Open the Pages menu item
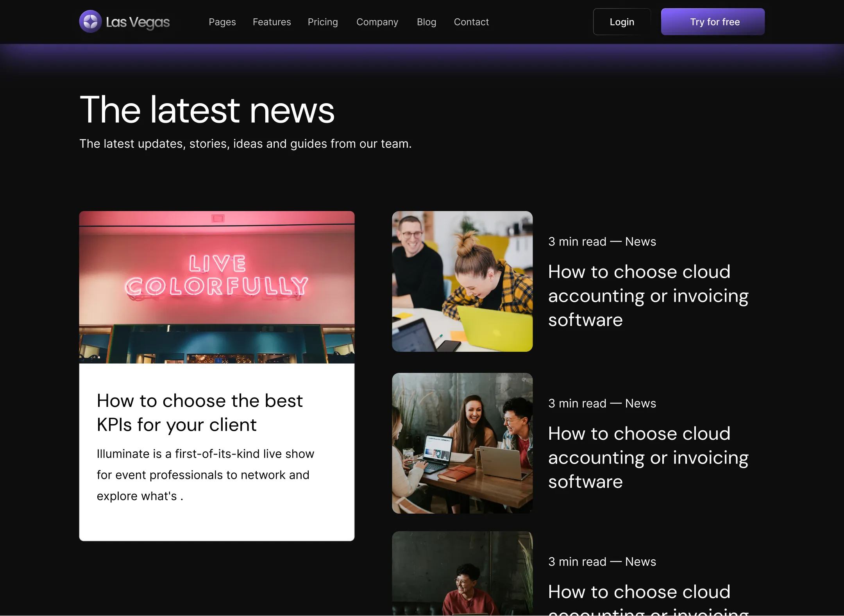This screenshot has height=616, width=844. point(222,22)
